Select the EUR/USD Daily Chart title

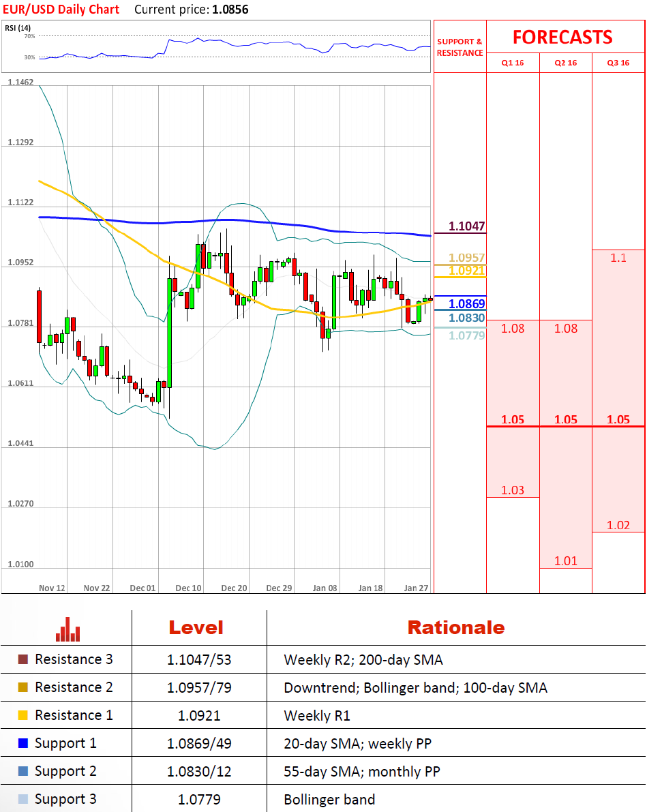click(61, 10)
